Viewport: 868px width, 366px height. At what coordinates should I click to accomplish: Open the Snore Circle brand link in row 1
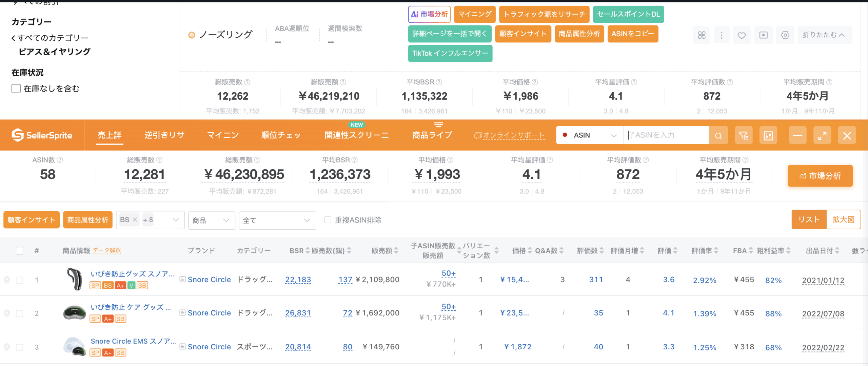[x=209, y=280]
